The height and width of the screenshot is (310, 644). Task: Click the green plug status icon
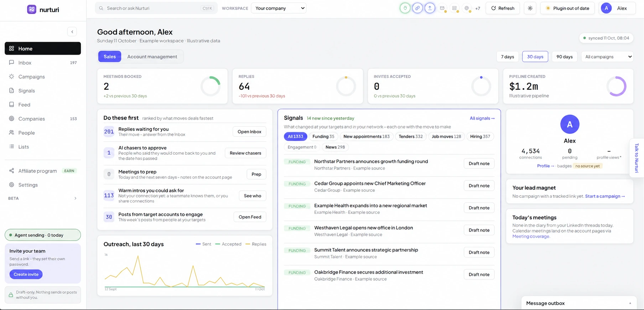pyautogui.click(x=405, y=8)
